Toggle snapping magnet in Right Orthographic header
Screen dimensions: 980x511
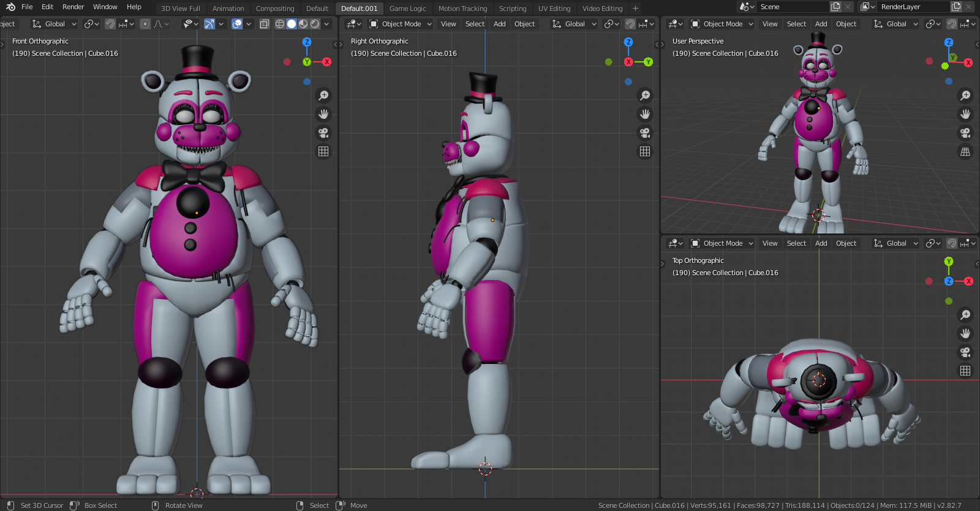coord(630,24)
